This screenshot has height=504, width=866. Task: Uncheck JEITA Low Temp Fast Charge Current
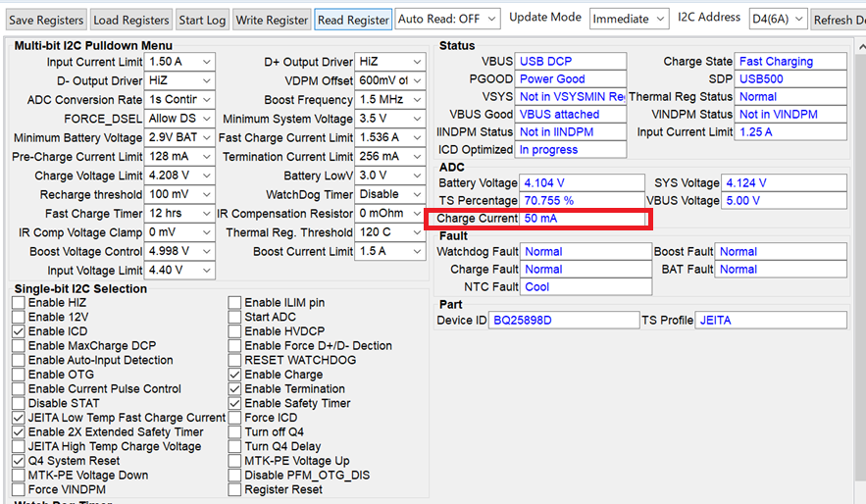coord(19,418)
